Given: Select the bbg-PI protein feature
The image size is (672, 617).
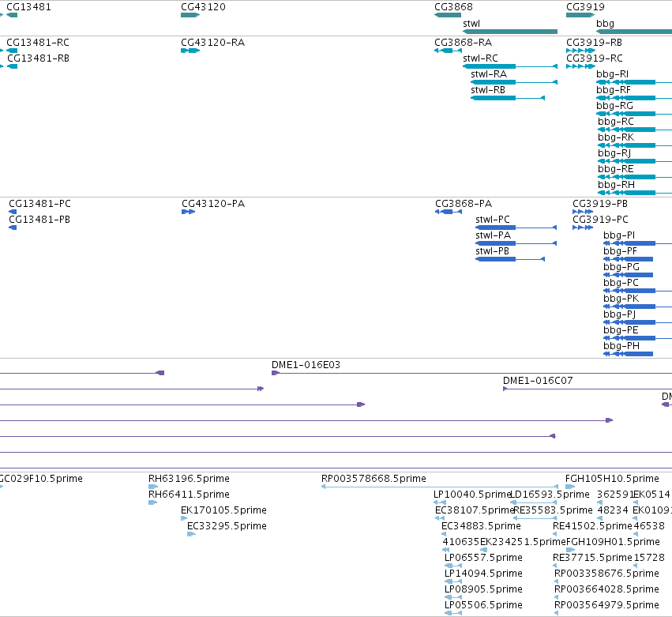Looking at the screenshot, I should (x=637, y=243).
